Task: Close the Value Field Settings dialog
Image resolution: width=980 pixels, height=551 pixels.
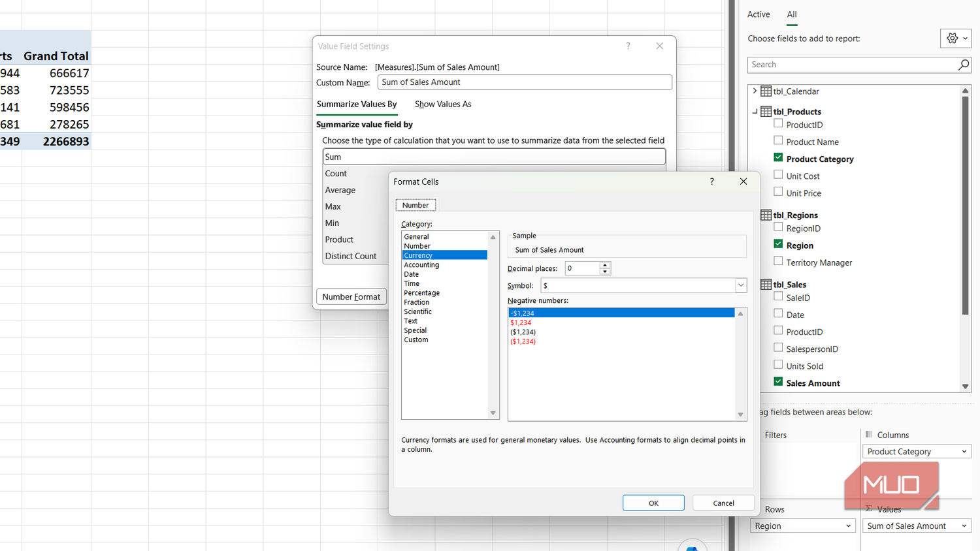Action: pyautogui.click(x=659, y=46)
